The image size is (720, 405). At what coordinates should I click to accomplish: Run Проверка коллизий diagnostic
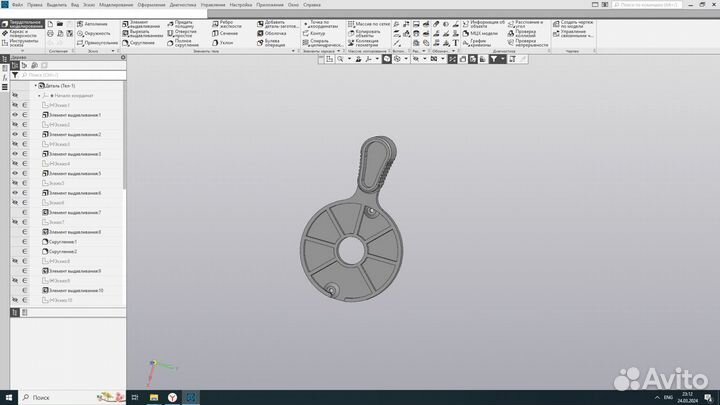point(522,34)
